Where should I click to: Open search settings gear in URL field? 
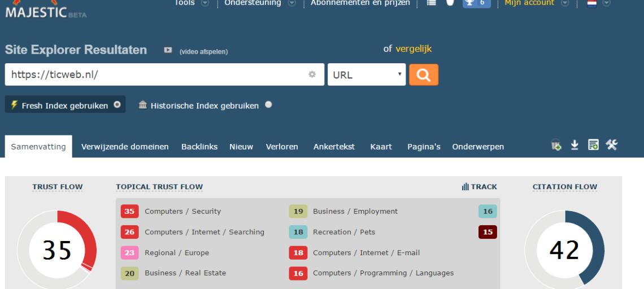coord(312,75)
